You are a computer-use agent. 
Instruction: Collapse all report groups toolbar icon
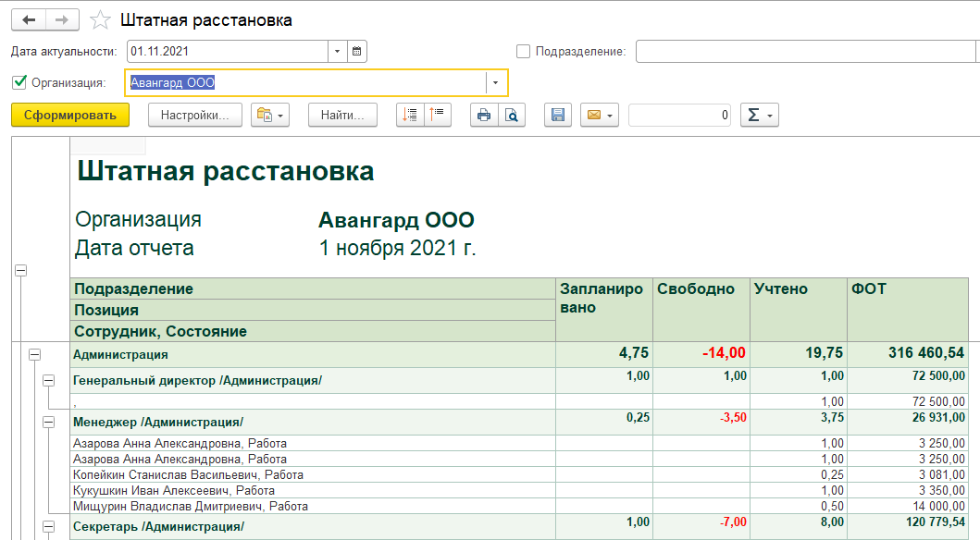click(437, 116)
